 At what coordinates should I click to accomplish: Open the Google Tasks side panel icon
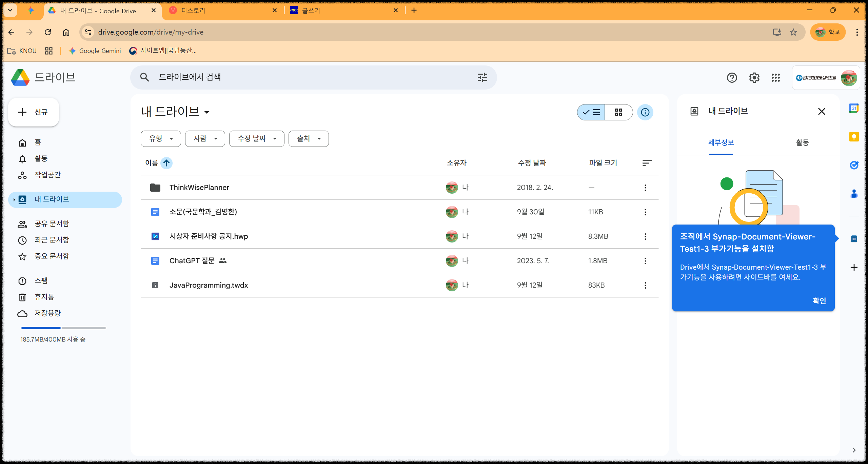click(854, 165)
